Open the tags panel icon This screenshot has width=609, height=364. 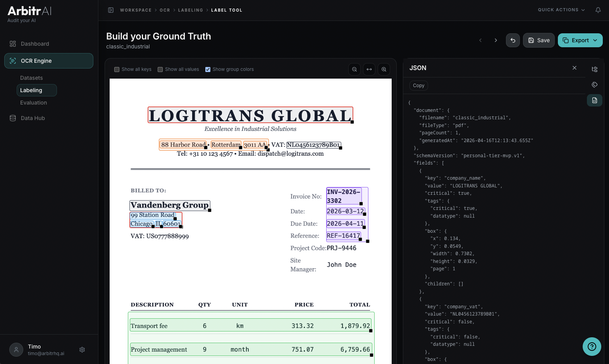click(595, 85)
